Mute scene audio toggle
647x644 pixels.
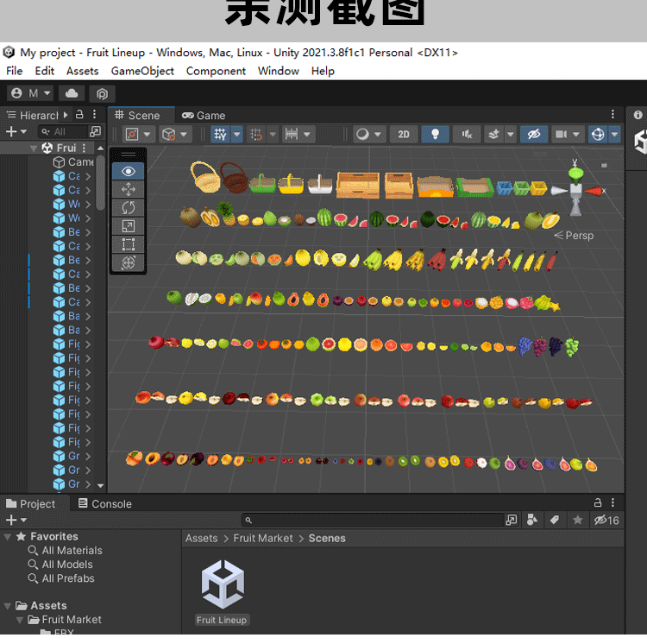point(467,135)
